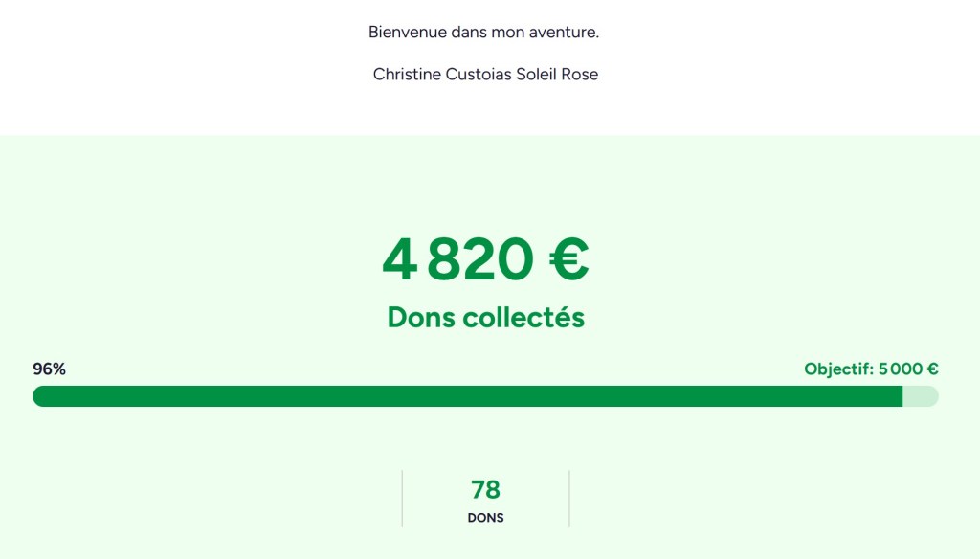The width and height of the screenshot is (980, 559).
Task: Select the word "Dons" in the green heading
Action: (422, 317)
